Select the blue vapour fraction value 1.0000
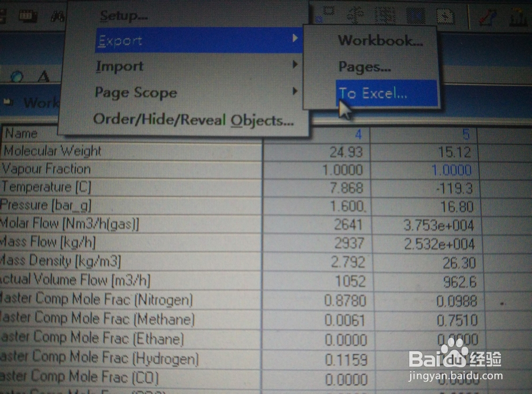The height and width of the screenshot is (394, 532). tap(452, 170)
